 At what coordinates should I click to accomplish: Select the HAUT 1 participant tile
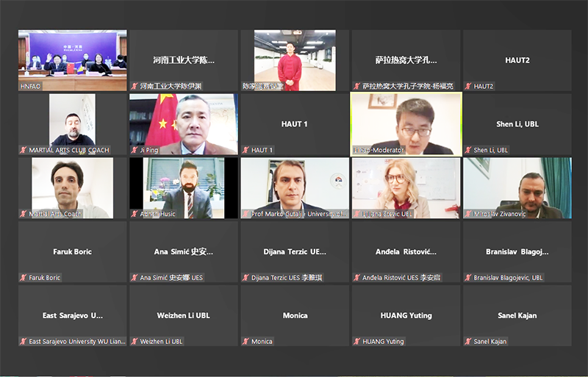(295, 123)
